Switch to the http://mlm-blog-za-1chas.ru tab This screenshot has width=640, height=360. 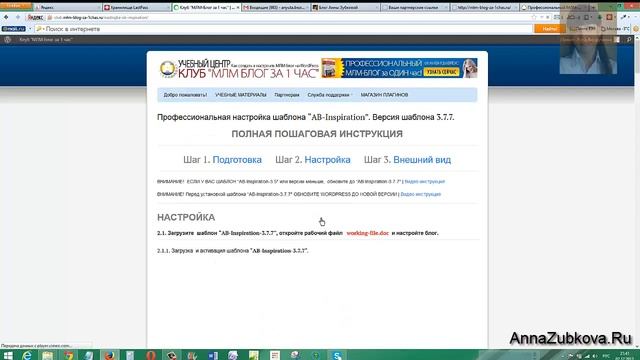[x=484, y=7]
